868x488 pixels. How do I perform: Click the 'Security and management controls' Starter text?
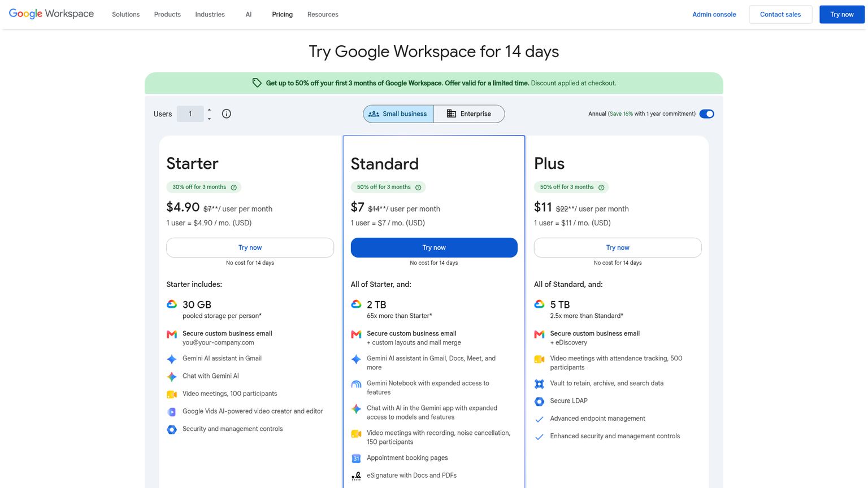[232, 429]
